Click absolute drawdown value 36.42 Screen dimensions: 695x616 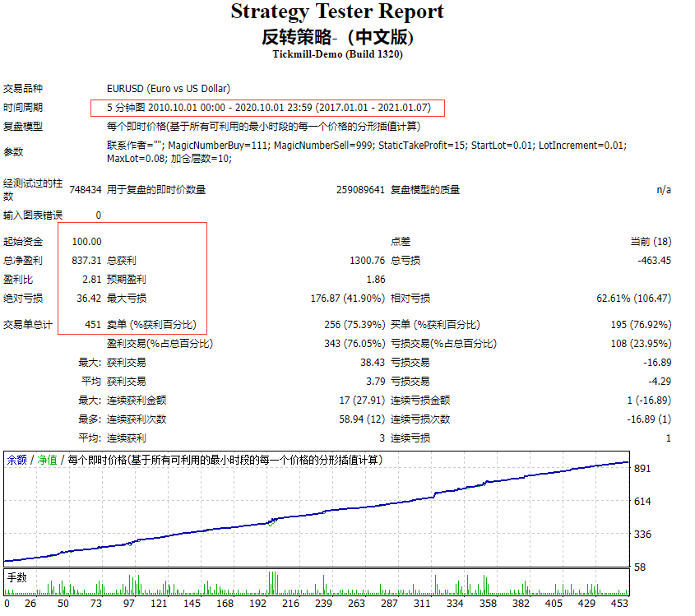(89, 299)
